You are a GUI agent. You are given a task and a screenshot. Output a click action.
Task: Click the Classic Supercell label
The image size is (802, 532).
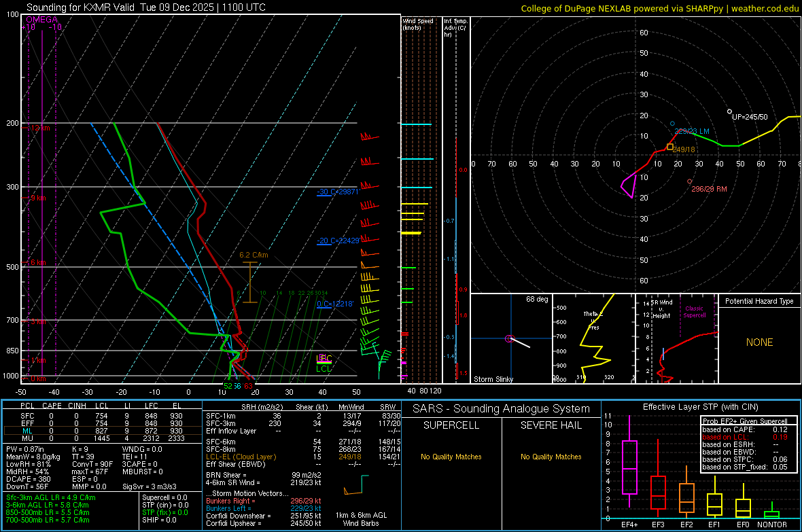[x=694, y=312]
